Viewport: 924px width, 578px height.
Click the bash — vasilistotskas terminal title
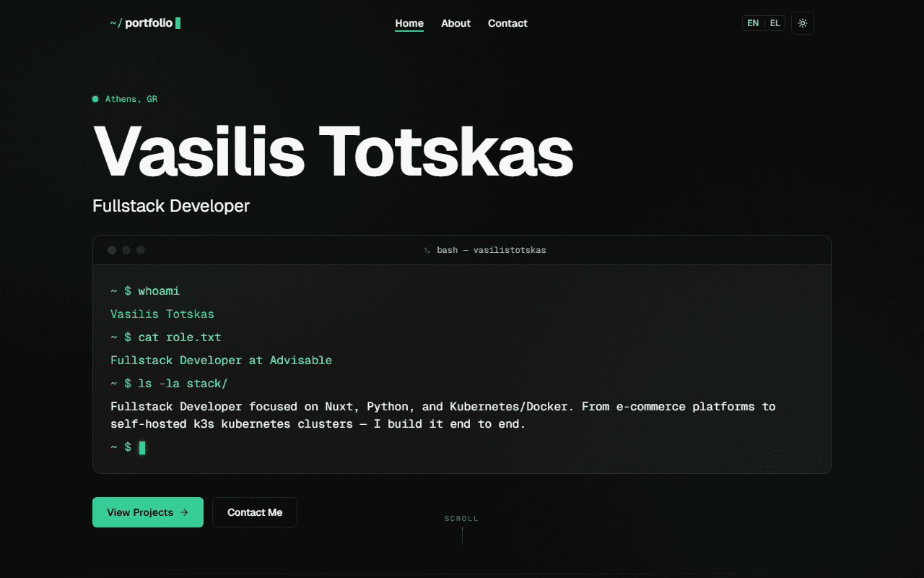coord(491,249)
